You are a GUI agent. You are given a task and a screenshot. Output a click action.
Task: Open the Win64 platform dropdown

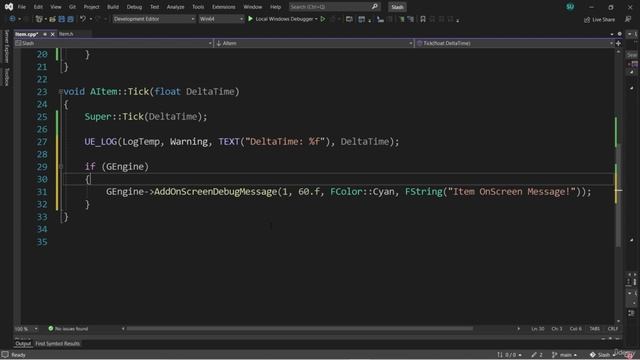[221, 19]
